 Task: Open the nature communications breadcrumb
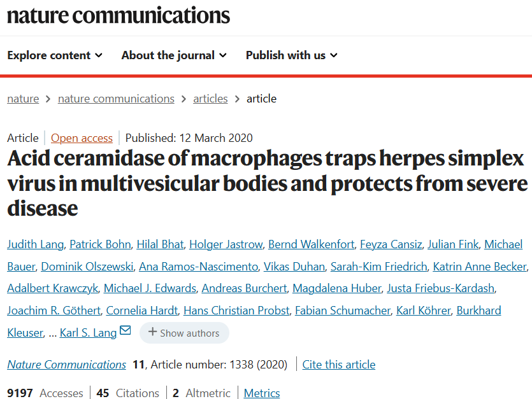pos(116,99)
